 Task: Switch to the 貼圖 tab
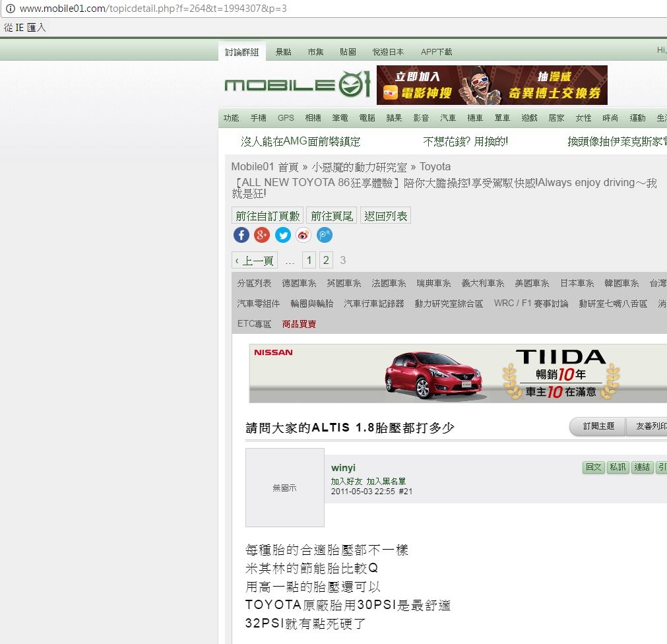[x=348, y=52]
